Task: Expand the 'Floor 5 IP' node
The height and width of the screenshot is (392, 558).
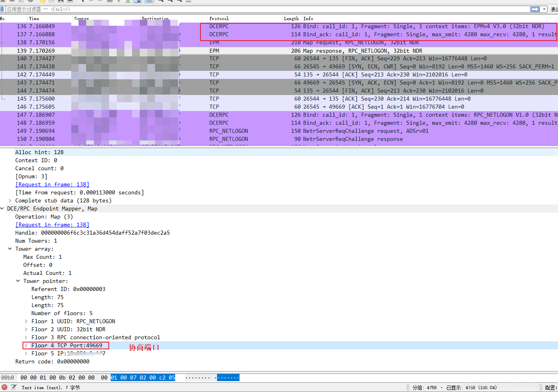Action: click(x=26, y=353)
